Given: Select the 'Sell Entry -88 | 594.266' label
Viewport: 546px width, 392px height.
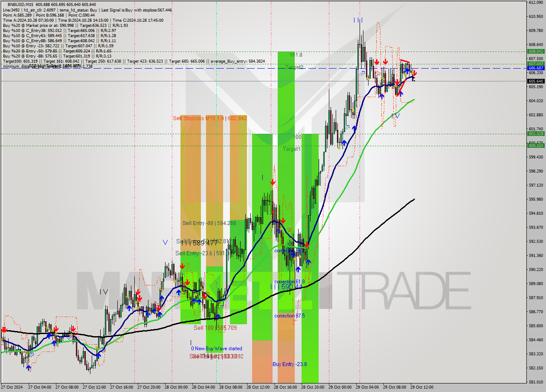Looking at the screenshot, I should point(209,223).
